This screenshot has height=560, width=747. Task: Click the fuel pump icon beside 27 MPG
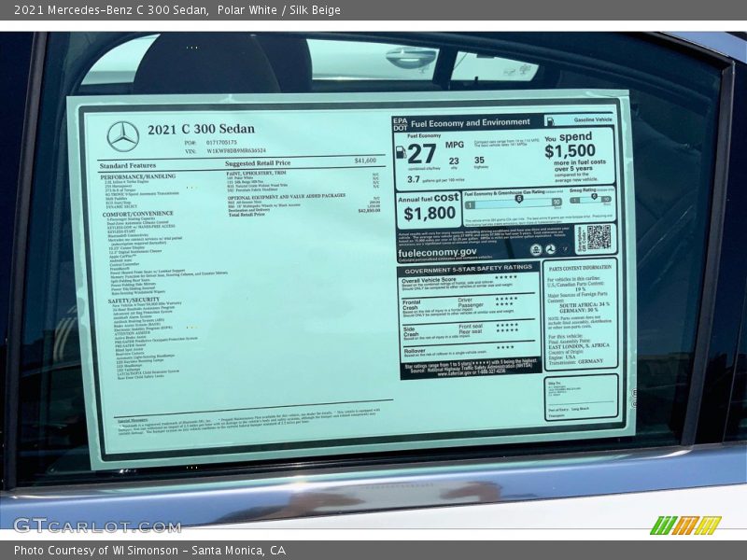point(402,152)
